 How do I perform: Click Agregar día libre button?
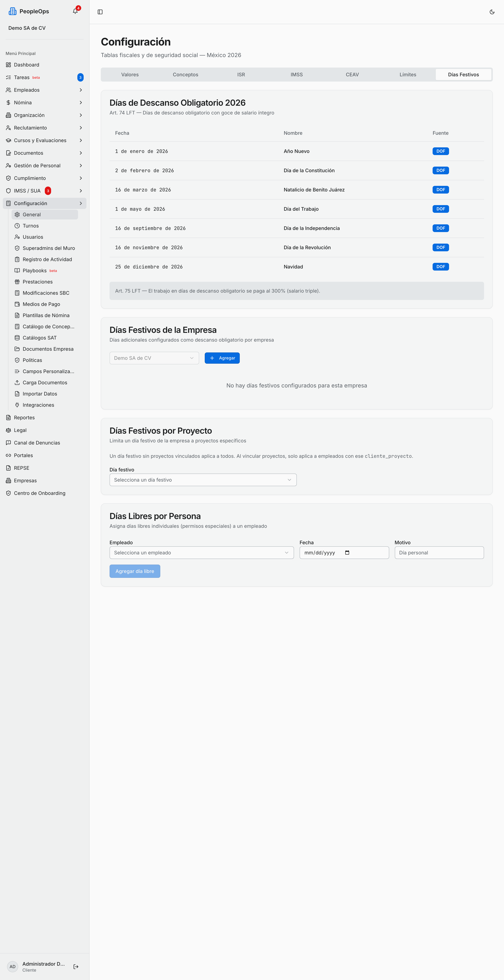pos(135,571)
